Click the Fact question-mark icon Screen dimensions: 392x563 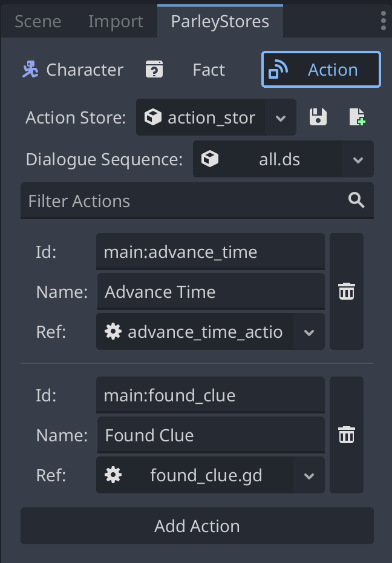[x=155, y=70]
